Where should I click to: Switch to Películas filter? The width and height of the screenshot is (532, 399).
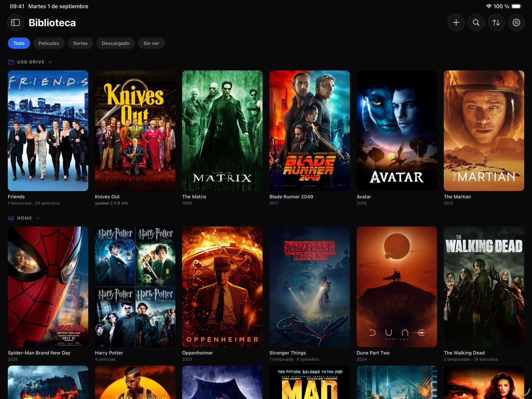click(x=49, y=43)
